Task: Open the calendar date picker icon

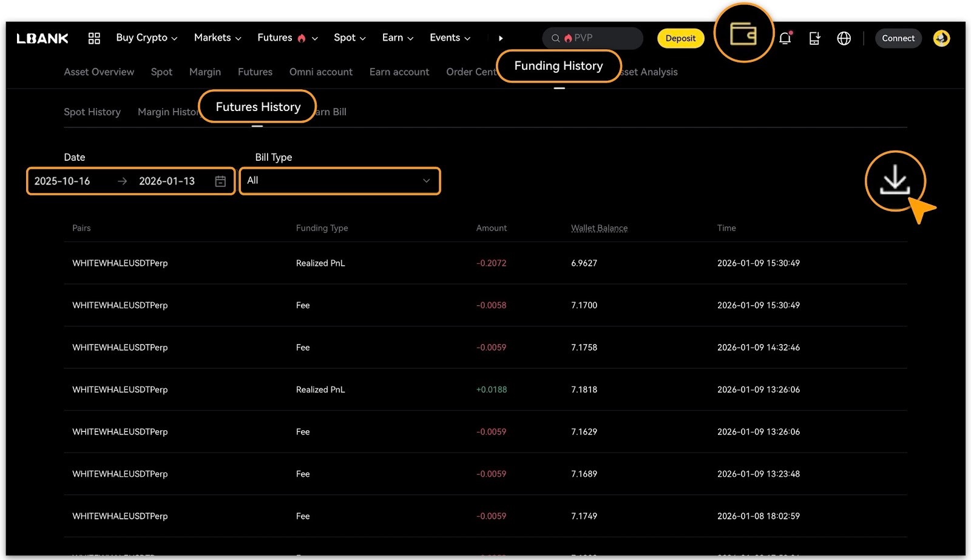Action: point(220,181)
